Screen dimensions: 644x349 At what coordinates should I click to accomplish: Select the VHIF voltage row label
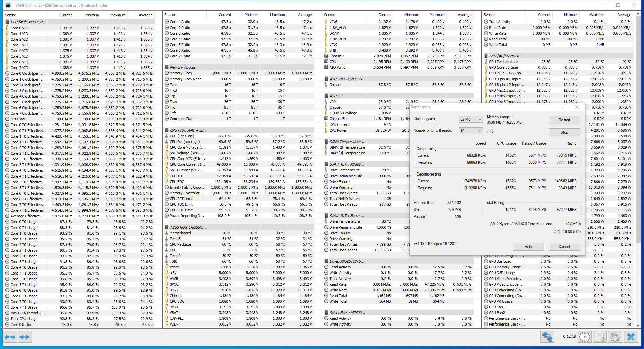[333, 50]
